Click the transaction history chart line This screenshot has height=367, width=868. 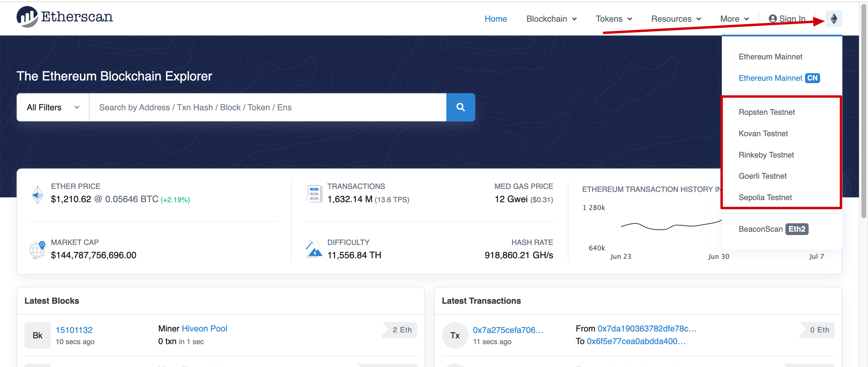tap(671, 226)
